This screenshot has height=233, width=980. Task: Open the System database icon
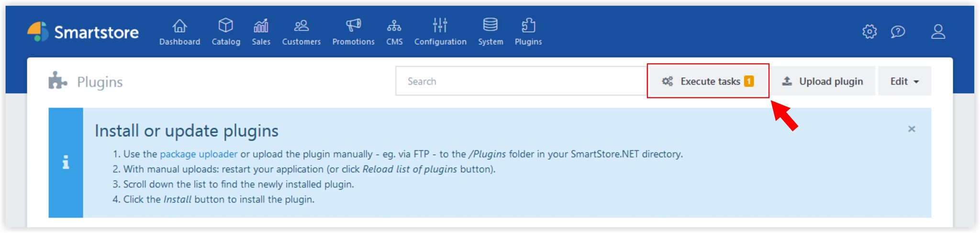[x=490, y=24]
